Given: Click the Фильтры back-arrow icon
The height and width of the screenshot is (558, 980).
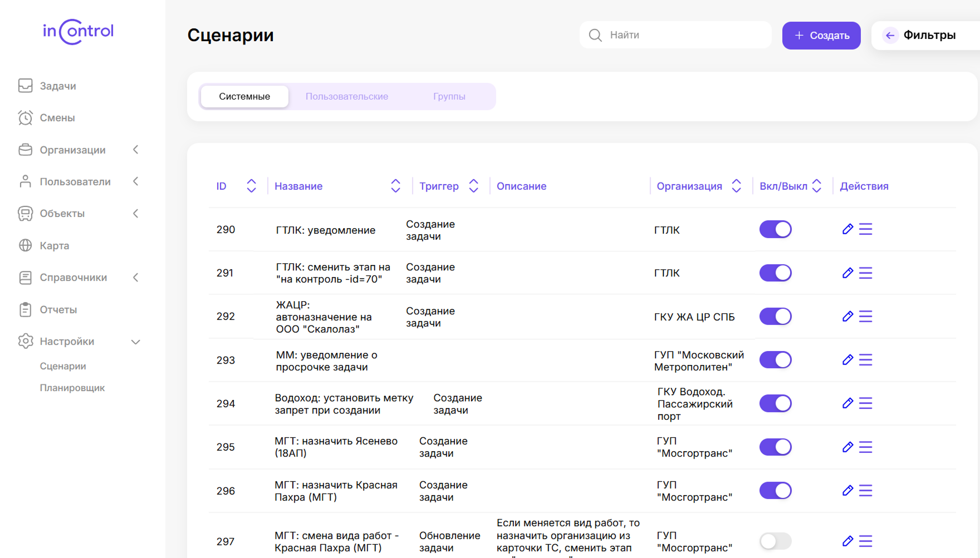Looking at the screenshot, I should (890, 35).
